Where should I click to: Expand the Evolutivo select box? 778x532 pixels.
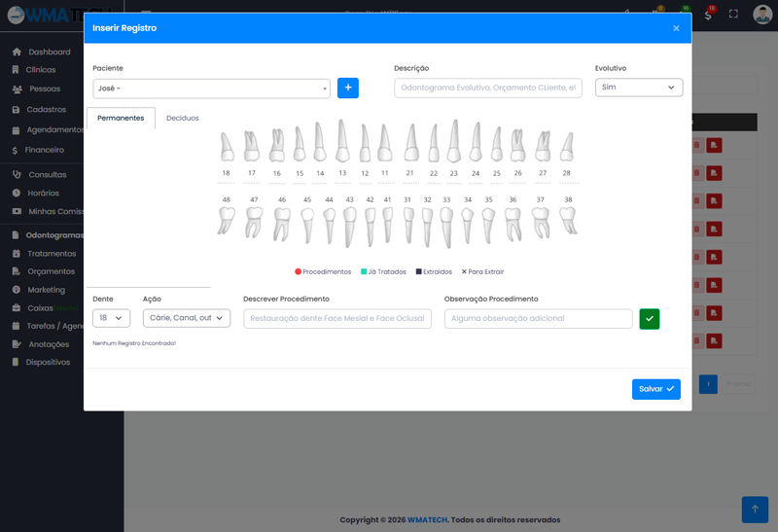click(638, 88)
